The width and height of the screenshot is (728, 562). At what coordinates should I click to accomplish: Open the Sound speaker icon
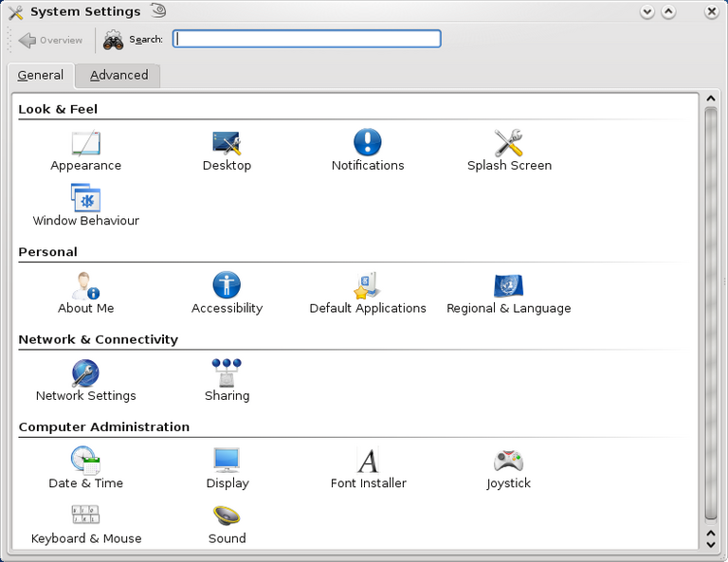(227, 516)
